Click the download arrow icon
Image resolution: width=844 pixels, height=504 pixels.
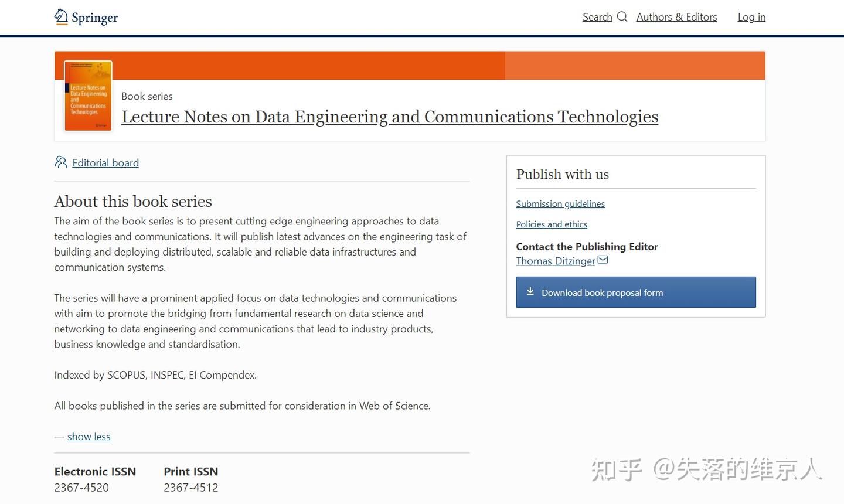(530, 292)
